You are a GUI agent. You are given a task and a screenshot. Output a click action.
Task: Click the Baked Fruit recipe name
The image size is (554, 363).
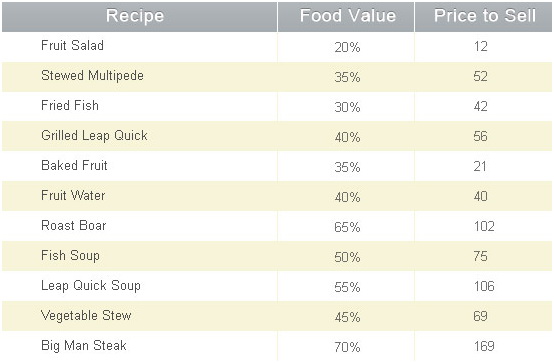pyautogui.click(x=74, y=165)
